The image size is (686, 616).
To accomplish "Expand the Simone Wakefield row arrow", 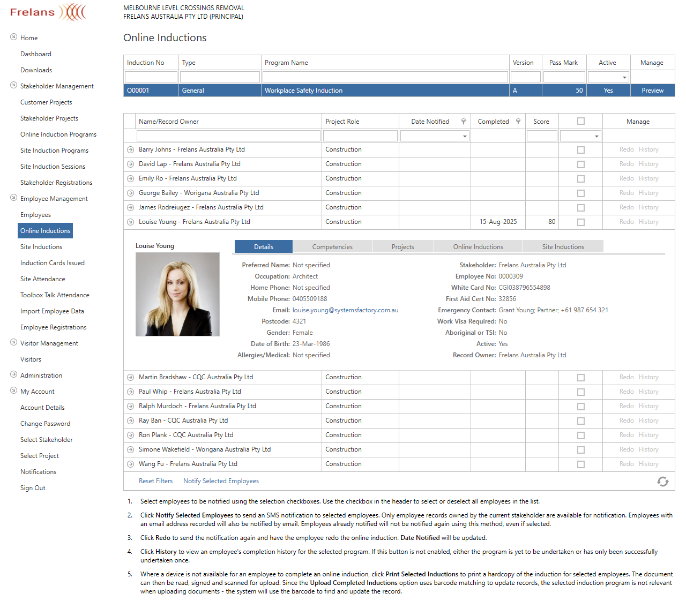I will [x=130, y=449].
